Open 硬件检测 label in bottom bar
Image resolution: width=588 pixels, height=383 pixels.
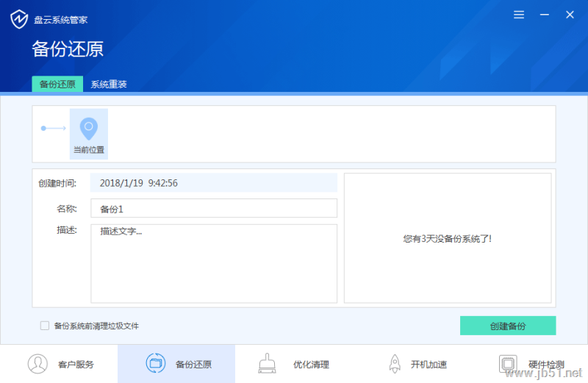546,364
